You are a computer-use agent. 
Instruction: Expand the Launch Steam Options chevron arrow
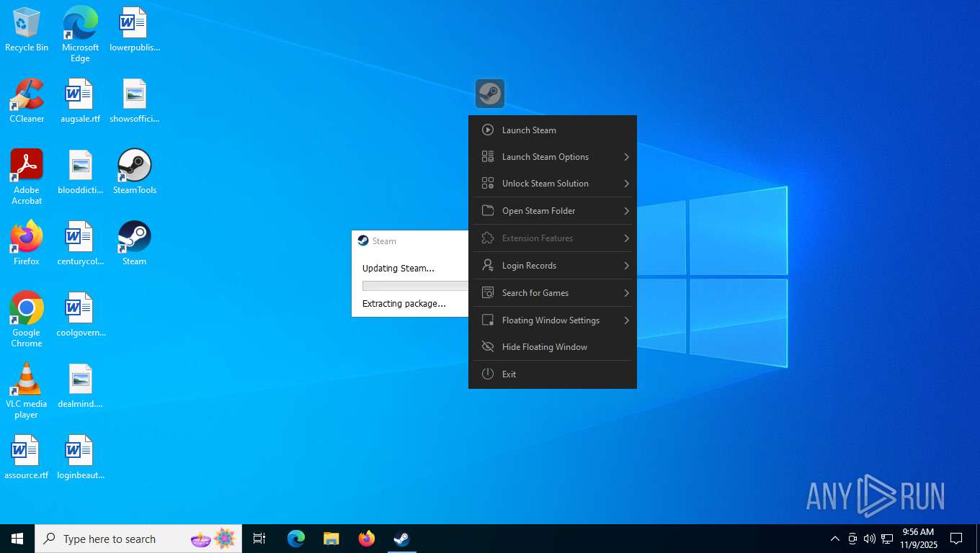coord(626,156)
